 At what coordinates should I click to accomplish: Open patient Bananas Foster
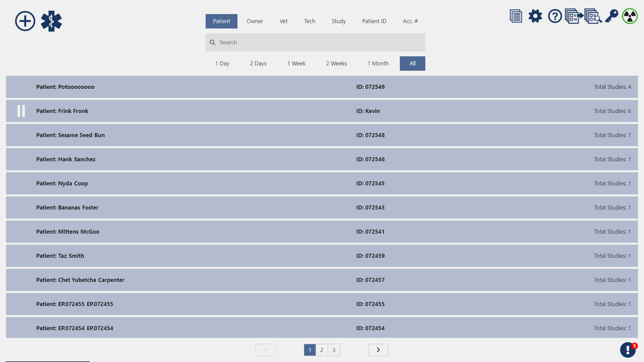click(x=322, y=207)
